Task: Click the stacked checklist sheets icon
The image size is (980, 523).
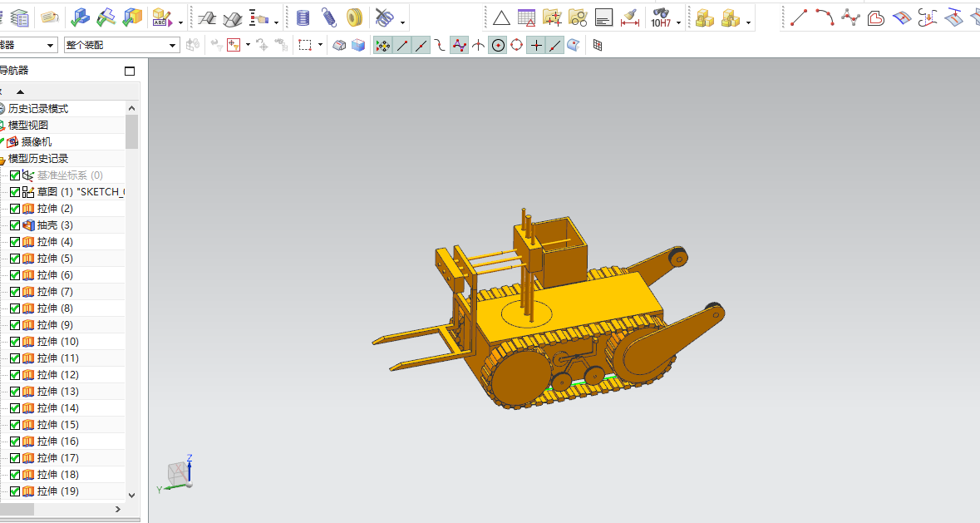Action: tap(19, 18)
